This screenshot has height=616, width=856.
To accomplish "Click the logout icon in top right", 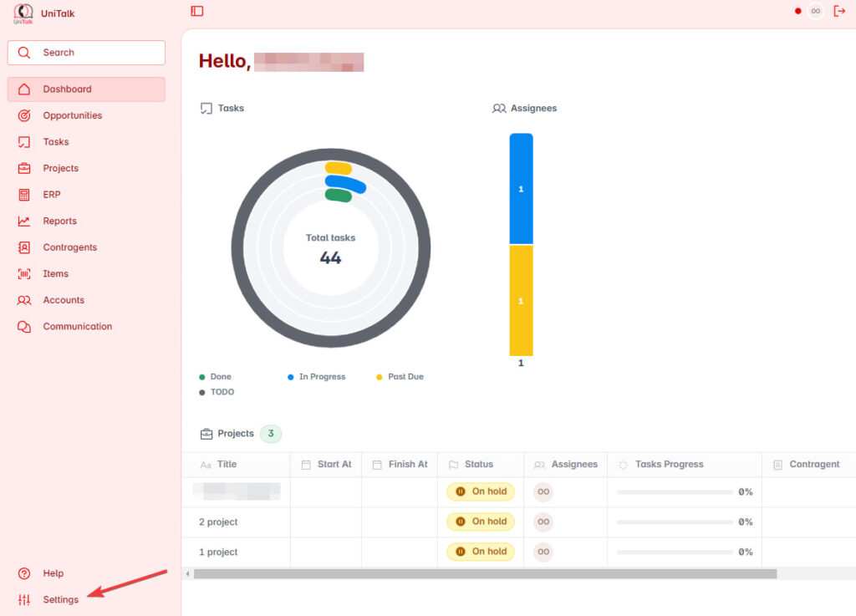I will [839, 11].
